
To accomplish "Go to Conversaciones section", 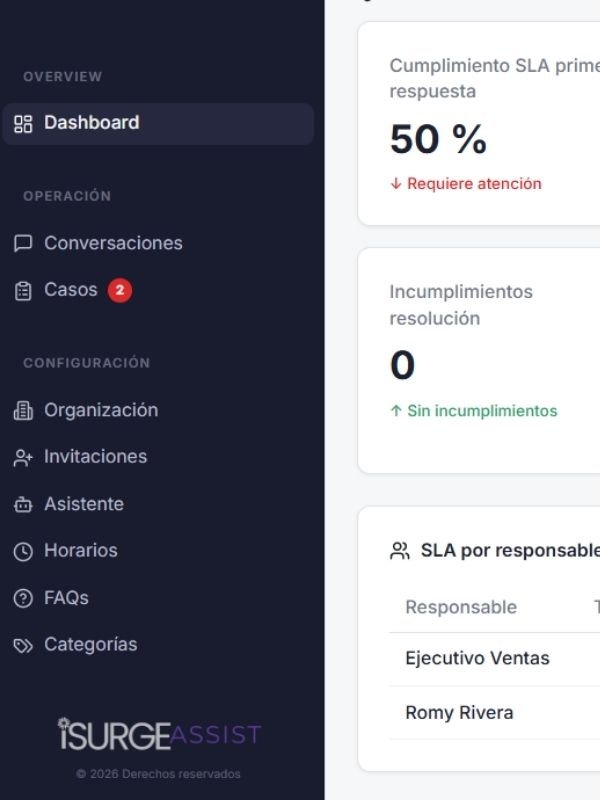I will 113,243.
